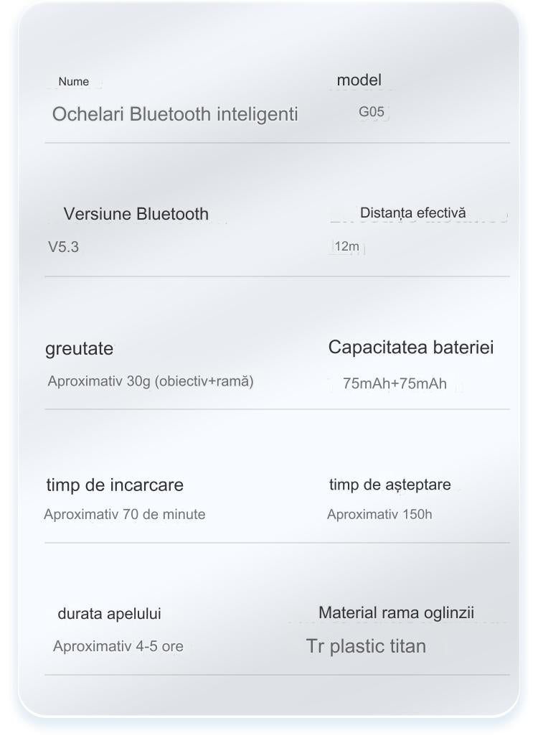Click the "durata apelului" label

click(109, 614)
